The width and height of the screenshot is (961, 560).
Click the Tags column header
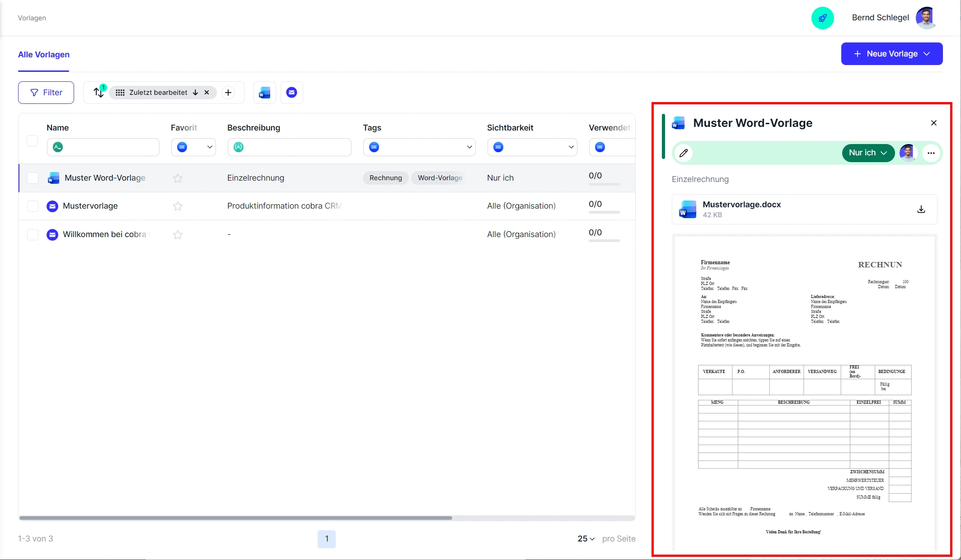[x=372, y=128]
